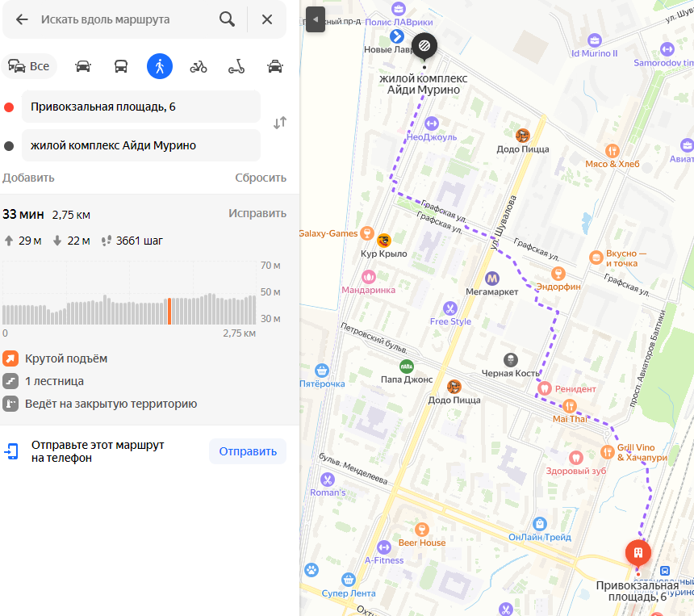Switch to taxi route mode
The width and height of the screenshot is (694, 616).
[x=275, y=66]
